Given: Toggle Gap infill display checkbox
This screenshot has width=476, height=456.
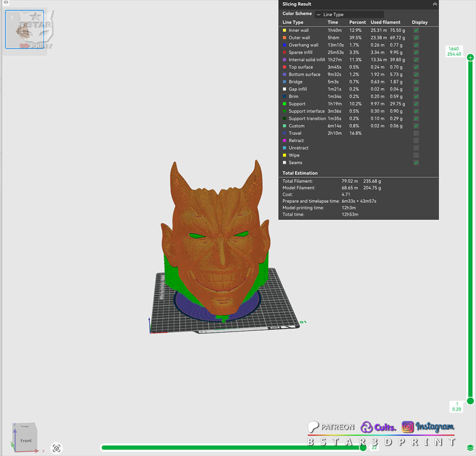Looking at the screenshot, I should point(416,89).
